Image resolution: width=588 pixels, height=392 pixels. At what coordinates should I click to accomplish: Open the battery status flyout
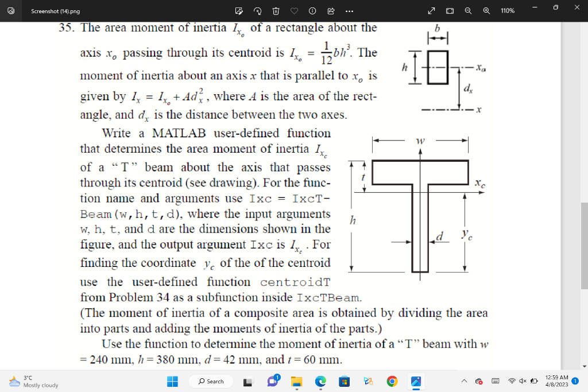[x=534, y=381]
